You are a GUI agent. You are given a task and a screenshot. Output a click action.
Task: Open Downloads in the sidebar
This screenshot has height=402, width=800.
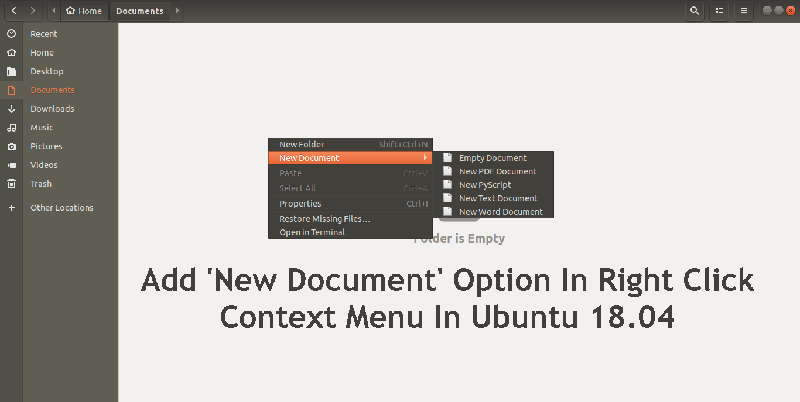click(x=52, y=109)
